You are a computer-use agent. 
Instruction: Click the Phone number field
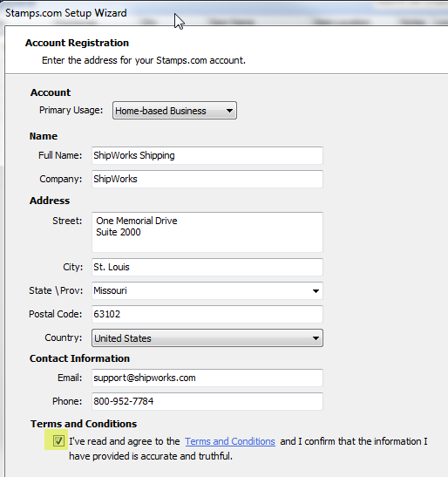pos(207,401)
